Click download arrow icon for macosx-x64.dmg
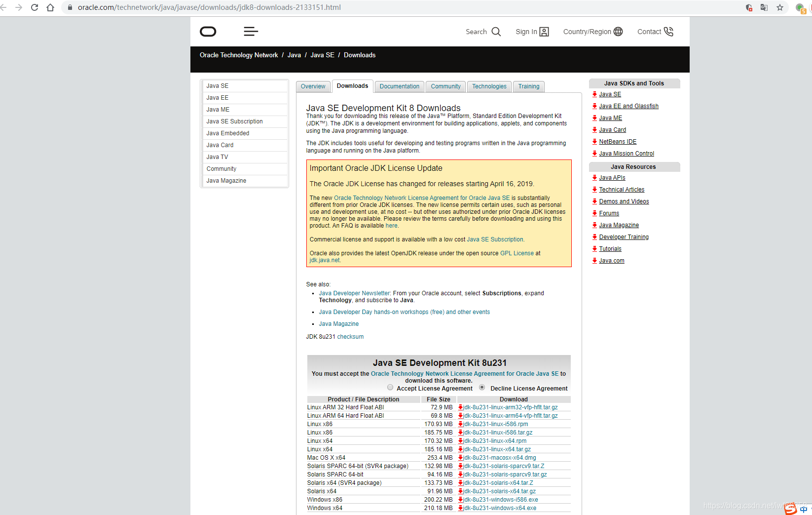This screenshot has width=812, height=515. point(460,458)
